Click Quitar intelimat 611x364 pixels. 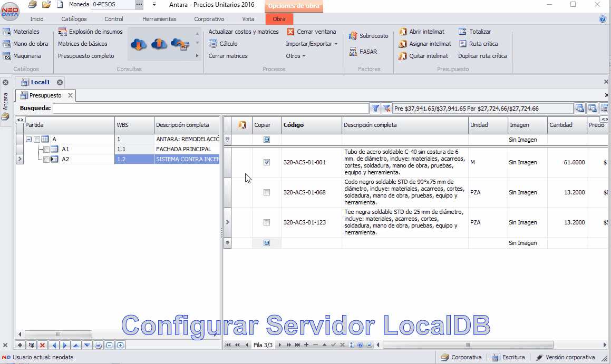click(x=423, y=56)
